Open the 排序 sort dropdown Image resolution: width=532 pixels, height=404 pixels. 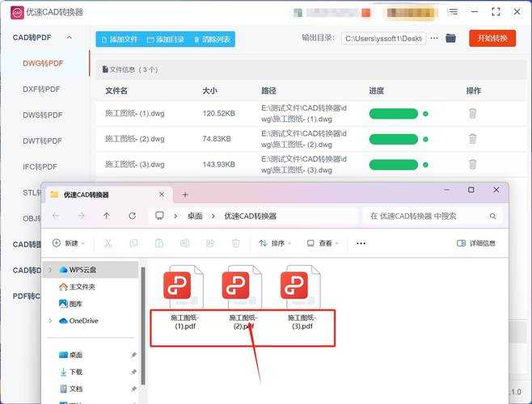point(276,243)
